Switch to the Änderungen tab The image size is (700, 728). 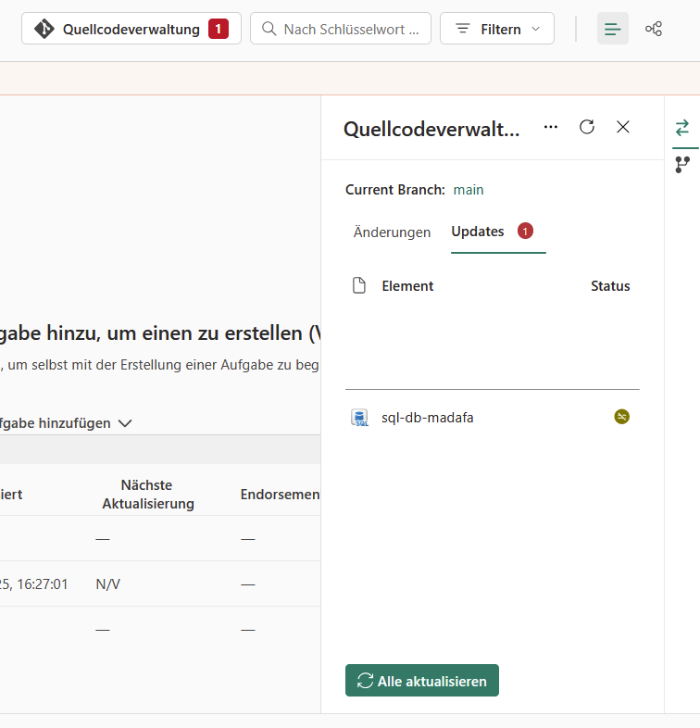click(x=392, y=232)
